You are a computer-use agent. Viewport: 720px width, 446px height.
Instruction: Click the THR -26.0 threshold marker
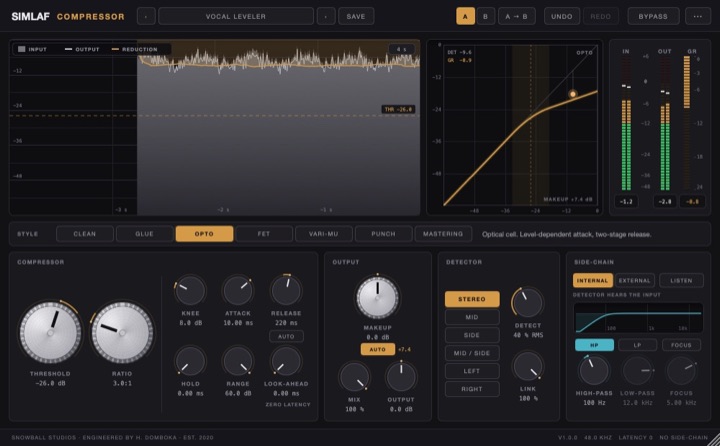(x=398, y=109)
